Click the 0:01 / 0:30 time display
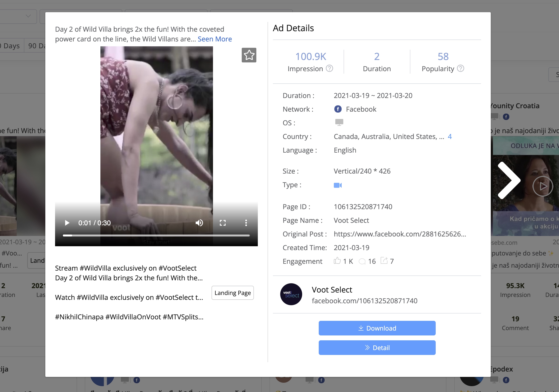The image size is (559, 392). (x=95, y=223)
